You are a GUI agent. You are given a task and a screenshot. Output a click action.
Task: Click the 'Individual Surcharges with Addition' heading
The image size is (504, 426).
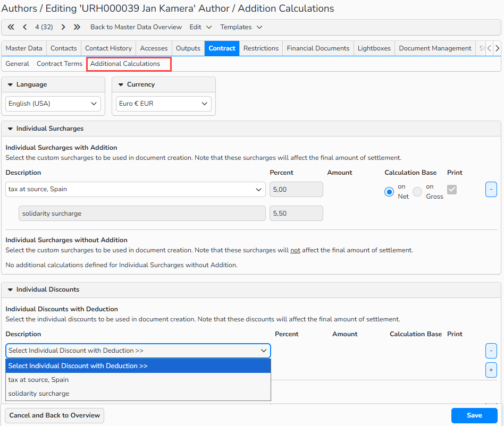(61, 148)
